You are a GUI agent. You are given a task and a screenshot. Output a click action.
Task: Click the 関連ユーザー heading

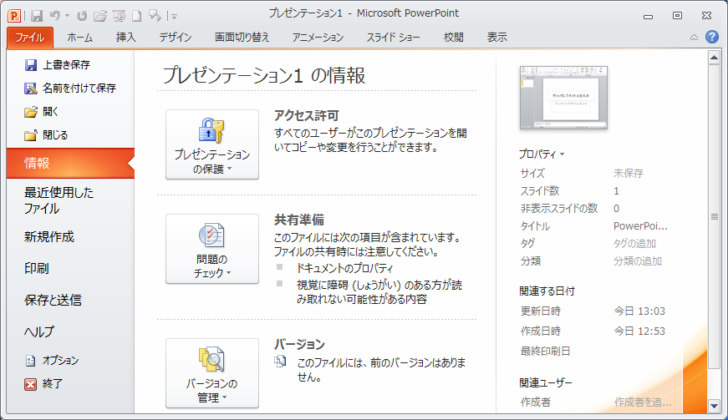coord(546,383)
